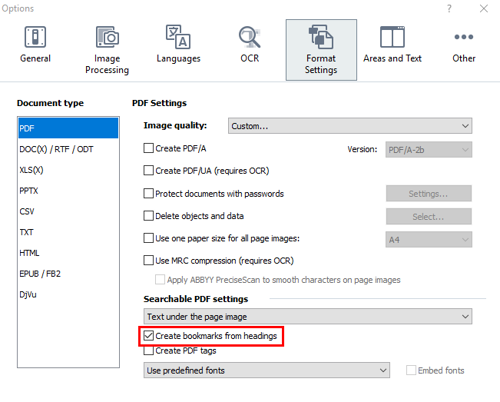Click the question mark help icon

click(449, 8)
